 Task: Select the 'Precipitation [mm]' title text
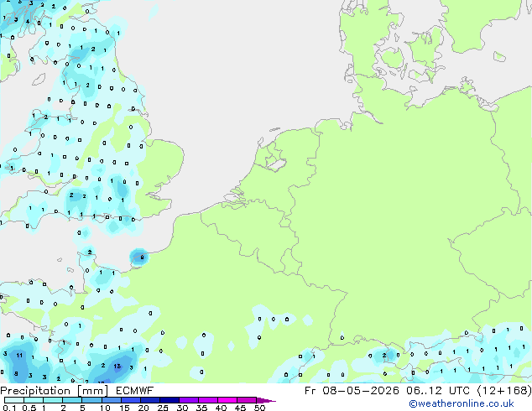[55, 391]
